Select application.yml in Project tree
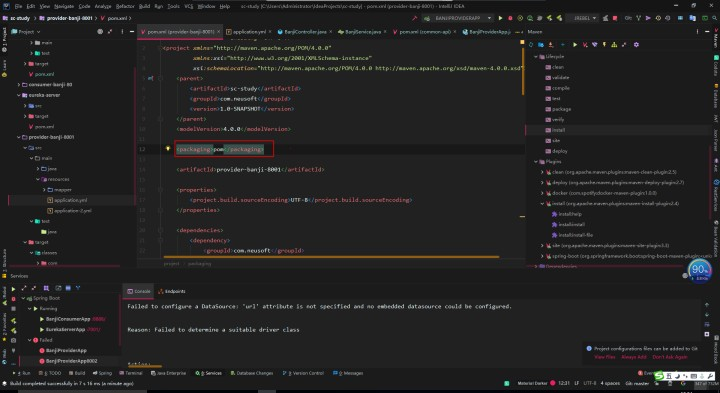This screenshot has width=720, height=393. click(70, 200)
